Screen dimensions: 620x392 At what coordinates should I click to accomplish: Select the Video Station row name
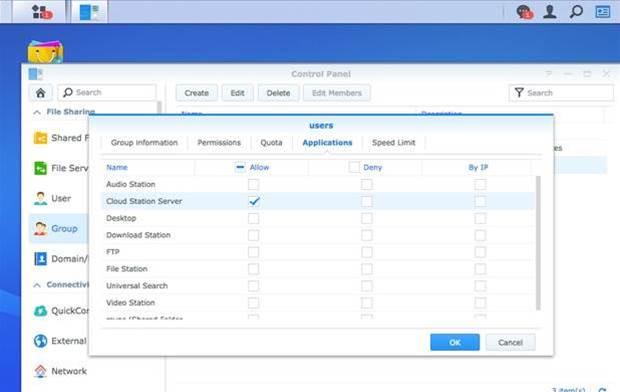130,303
